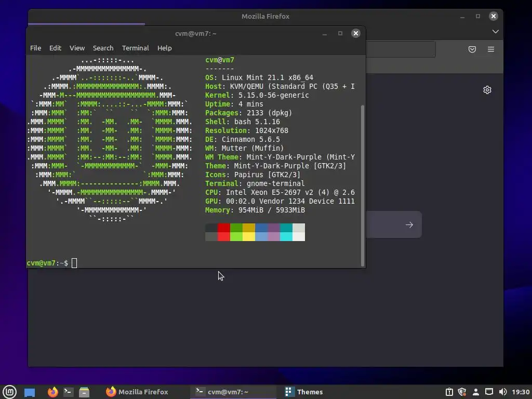Switch to Themes window in taskbar
The height and width of the screenshot is (399, 532).
pos(303,392)
